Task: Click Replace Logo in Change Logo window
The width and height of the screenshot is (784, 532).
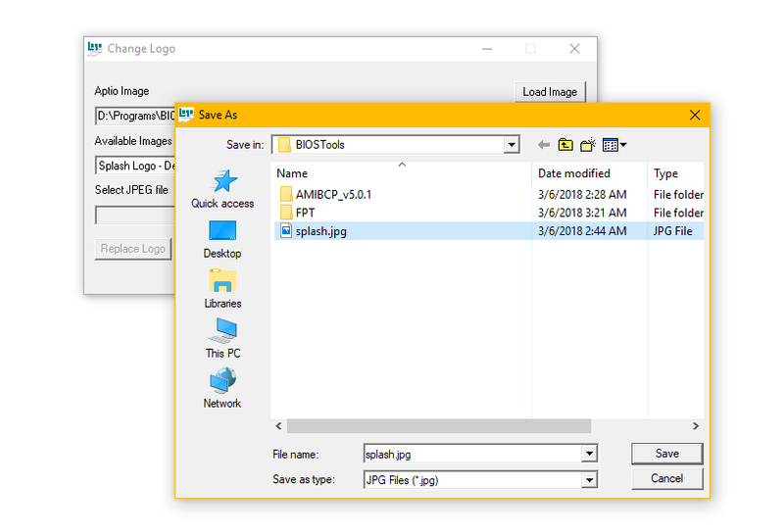Action: (x=133, y=249)
